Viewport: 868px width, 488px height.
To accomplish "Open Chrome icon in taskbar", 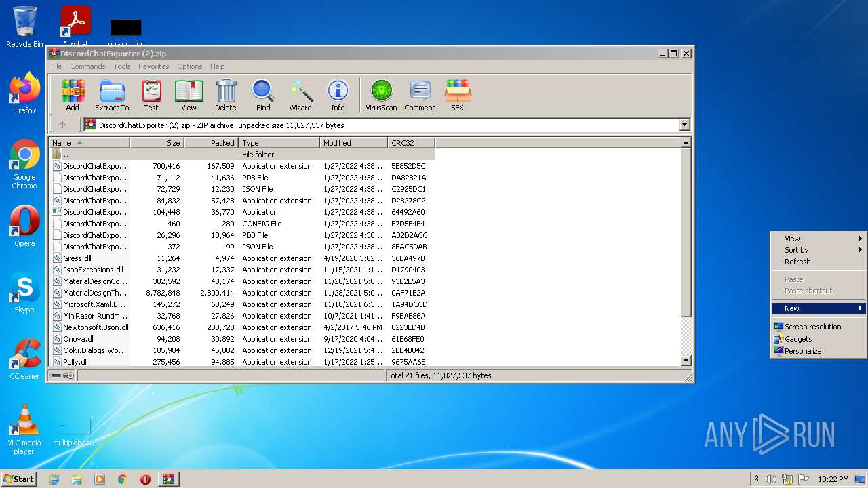I will click(x=123, y=479).
